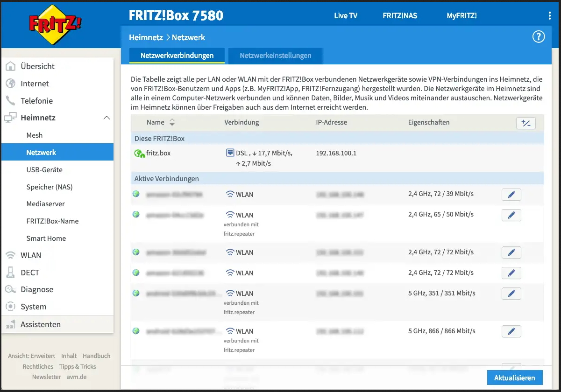Image resolution: width=561 pixels, height=392 pixels.
Task: Click the WLAN wifi icon in sidebar
Action: [10, 255]
